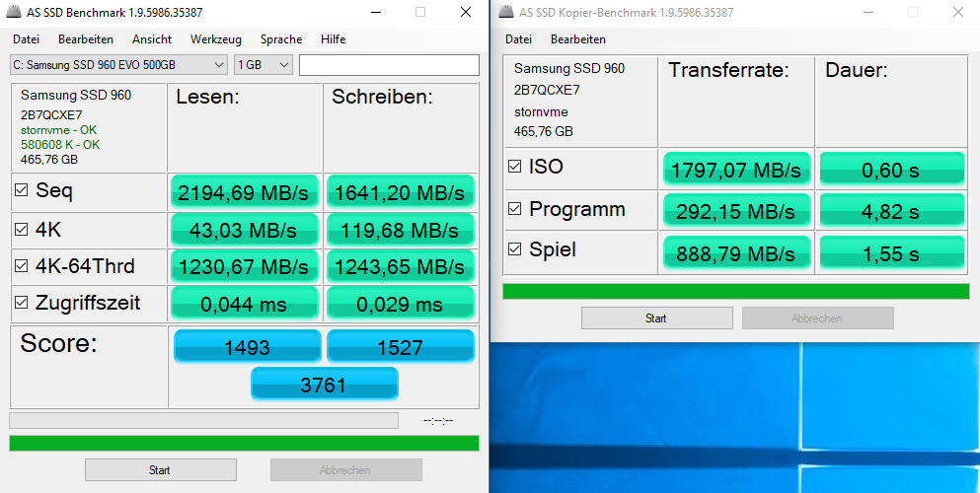980x493 pixels.
Task: Click the write score 1527
Action: 400,346
